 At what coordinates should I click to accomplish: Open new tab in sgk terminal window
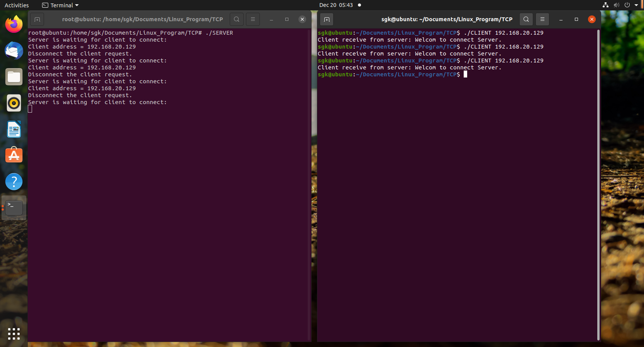(x=327, y=19)
